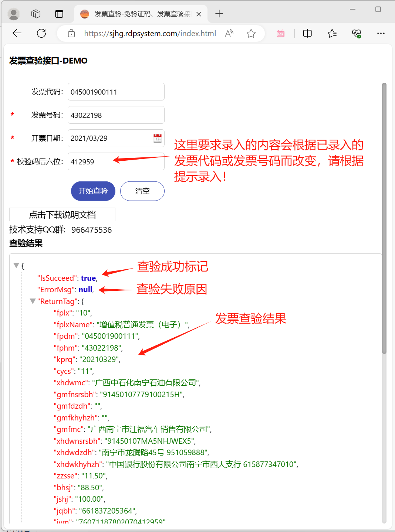Toggle split screen icon

coord(307,34)
